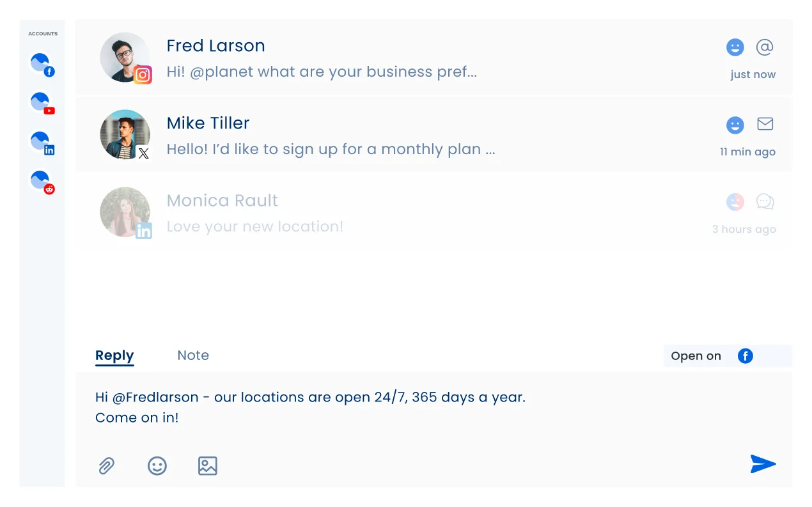
Task: Click the chat bubbles icon on Monica Rault
Action: click(765, 202)
